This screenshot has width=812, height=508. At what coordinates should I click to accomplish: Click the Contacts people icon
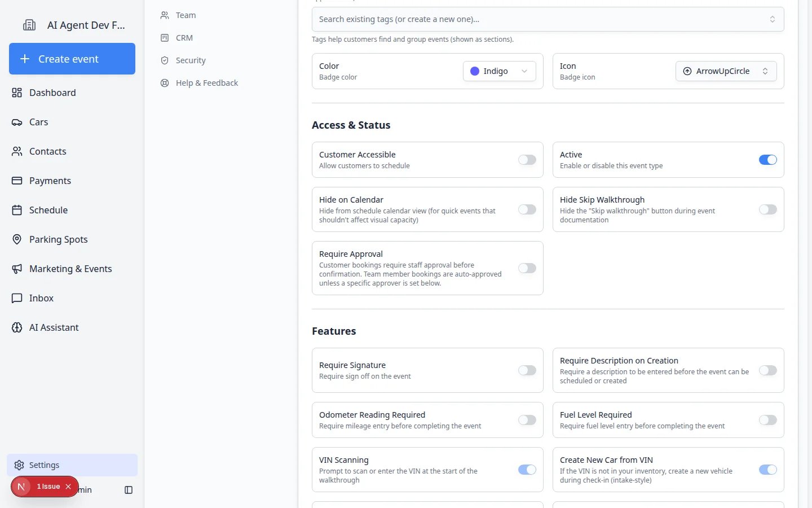pos(17,151)
